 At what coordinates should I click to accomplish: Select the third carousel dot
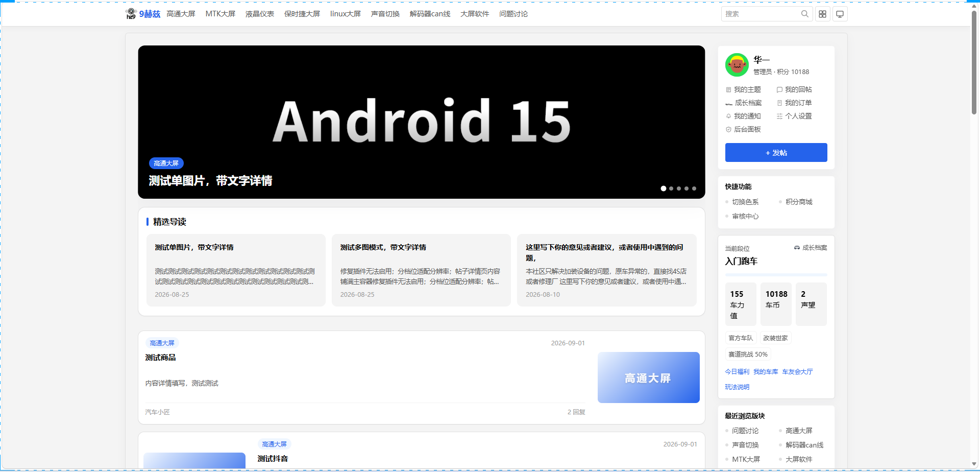679,188
